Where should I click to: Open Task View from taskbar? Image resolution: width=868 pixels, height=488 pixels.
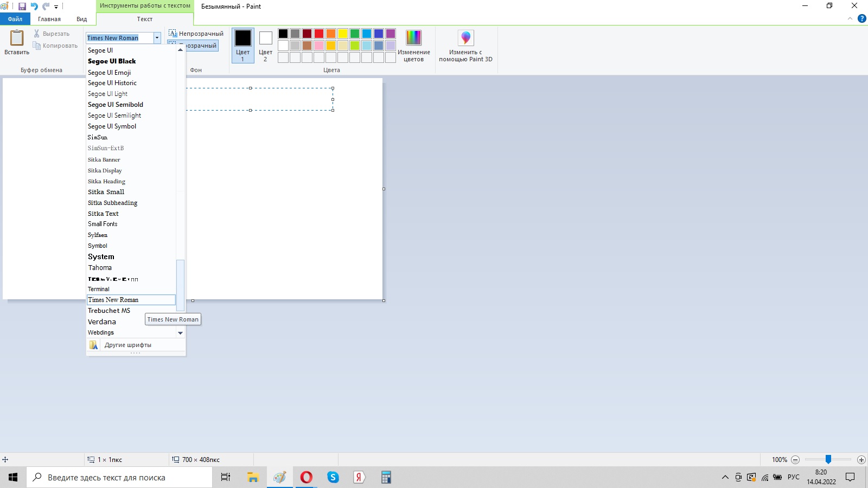[x=226, y=477]
